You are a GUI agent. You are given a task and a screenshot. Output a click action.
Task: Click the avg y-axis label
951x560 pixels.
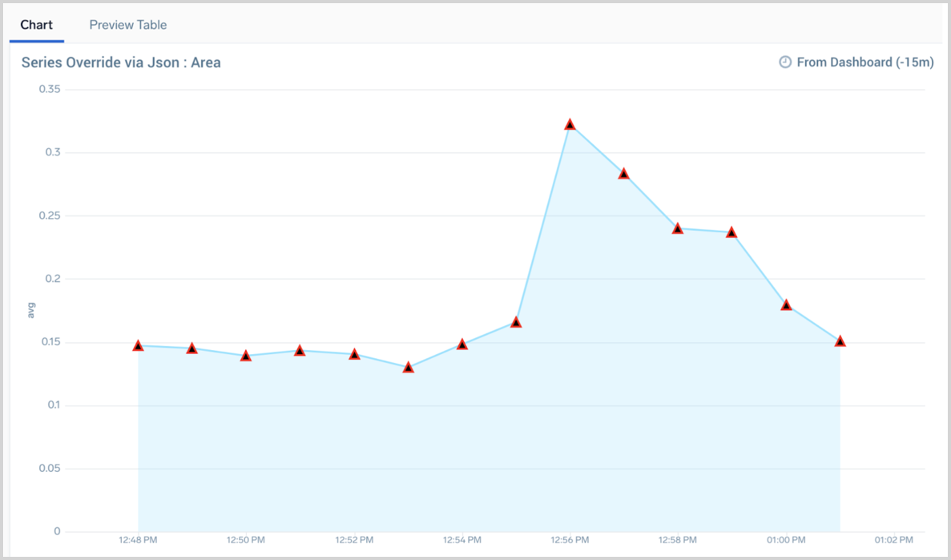point(31,309)
